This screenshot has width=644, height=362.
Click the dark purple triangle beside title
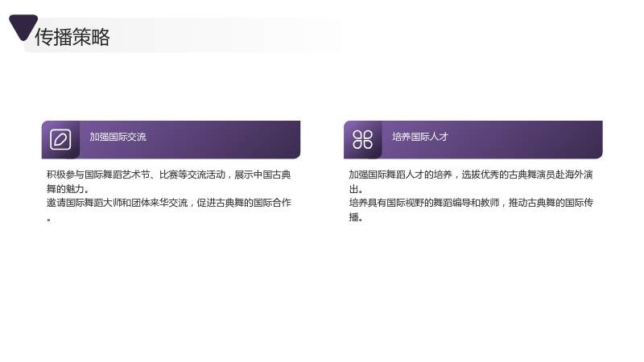23,27
